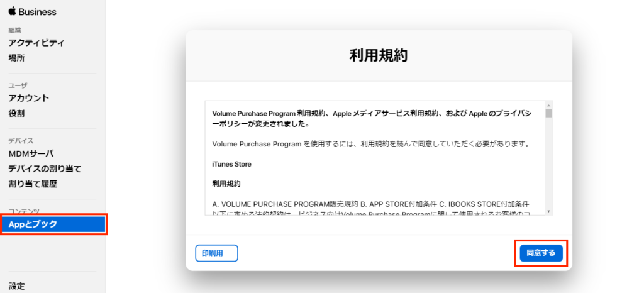
Task: Open アクティビティ in the sidebar
Action: [36, 43]
